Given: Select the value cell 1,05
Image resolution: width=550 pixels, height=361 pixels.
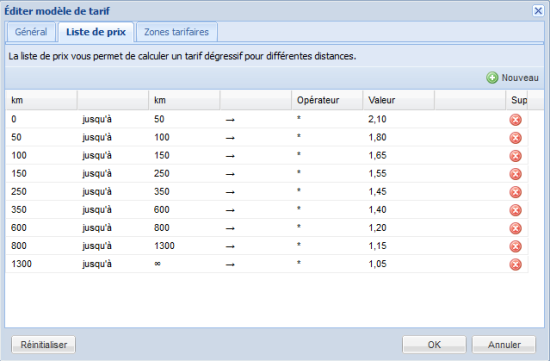Looking at the screenshot, I should point(398,264).
